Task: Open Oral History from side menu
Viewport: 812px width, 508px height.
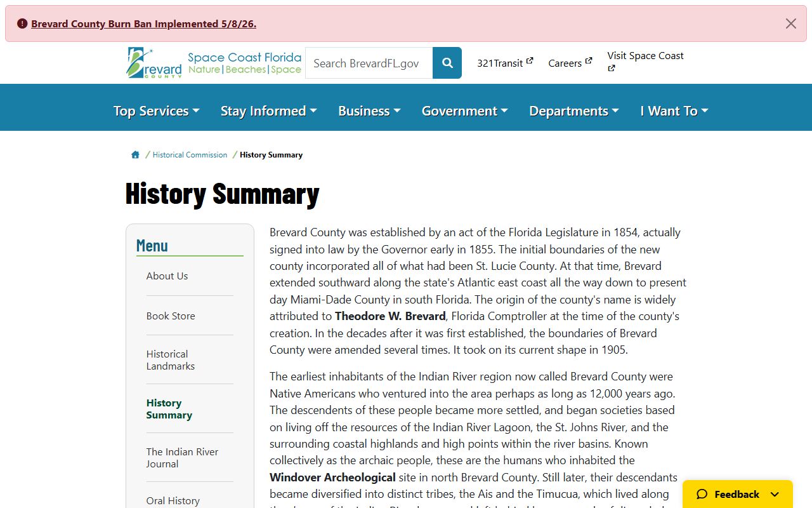Action: point(173,501)
